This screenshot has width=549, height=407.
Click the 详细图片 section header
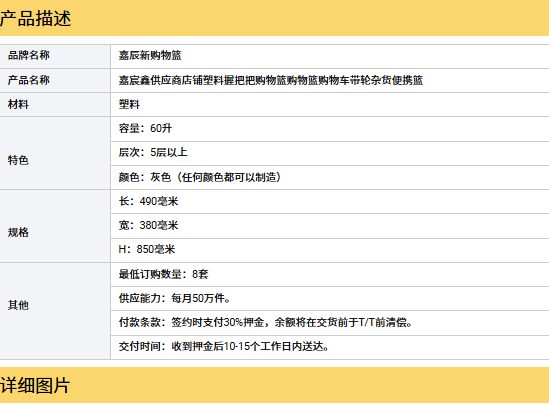tap(274, 385)
